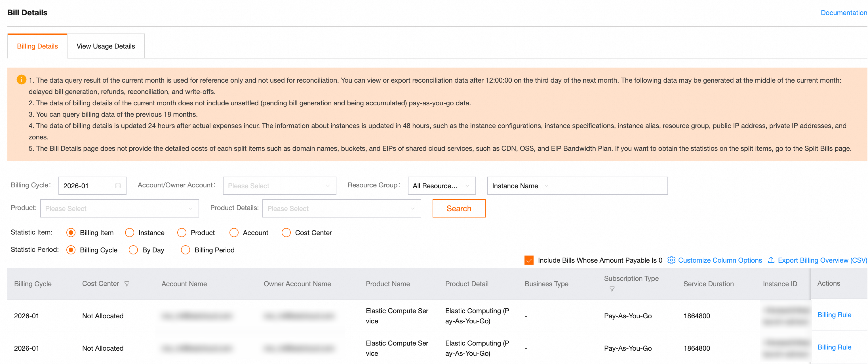Select the Cost Center statistic item radio

click(x=286, y=233)
